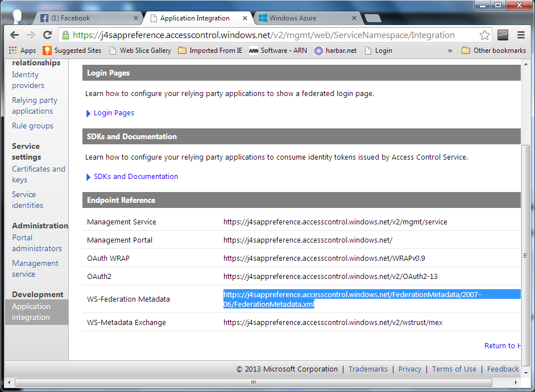Open Identity providers in sidebar
Viewport: 535px width, 392px height.
tap(28, 80)
